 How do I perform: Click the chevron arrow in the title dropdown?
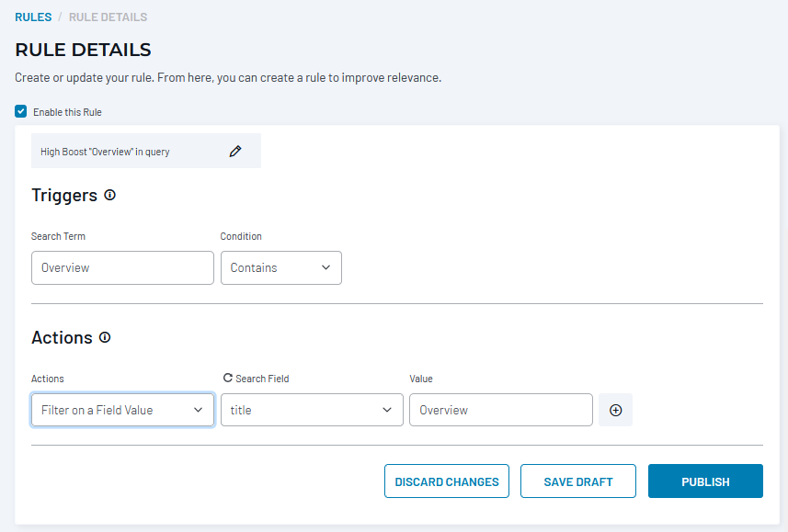click(x=387, y=410)
